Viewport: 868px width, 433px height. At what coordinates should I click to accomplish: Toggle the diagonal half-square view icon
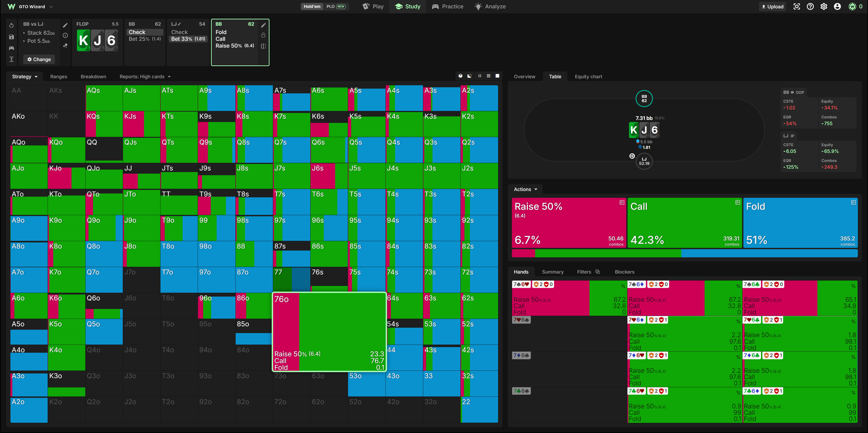(469, 76)
